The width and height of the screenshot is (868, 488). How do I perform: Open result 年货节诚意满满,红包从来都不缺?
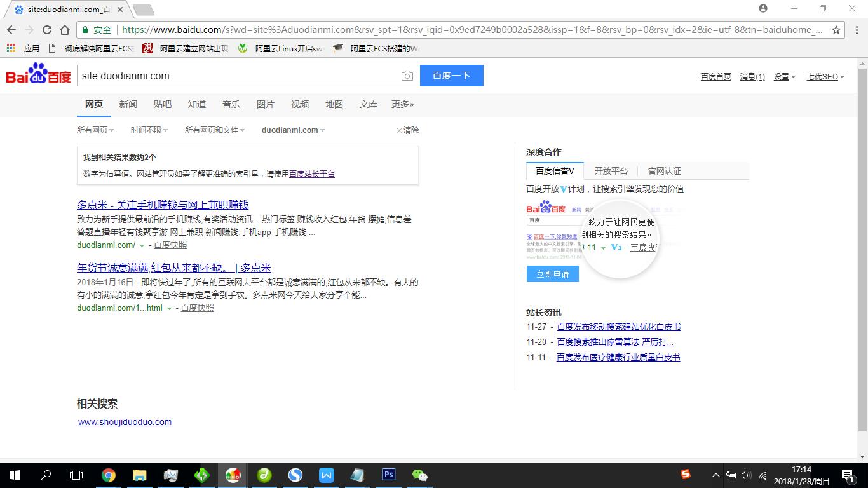pyautogui.click(x=174, y=268)
